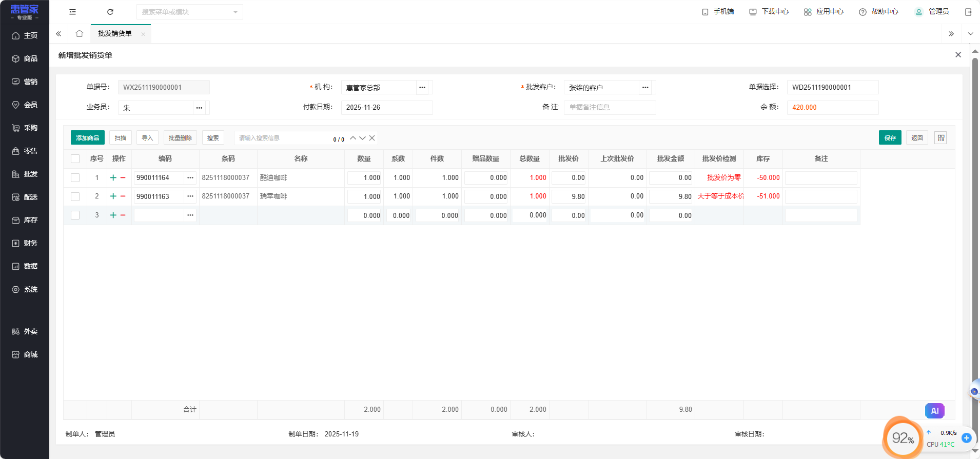Viewport: 980px width, 459px height.
Task: Open 采购 in the sidebar
Action: coord(25,128)
